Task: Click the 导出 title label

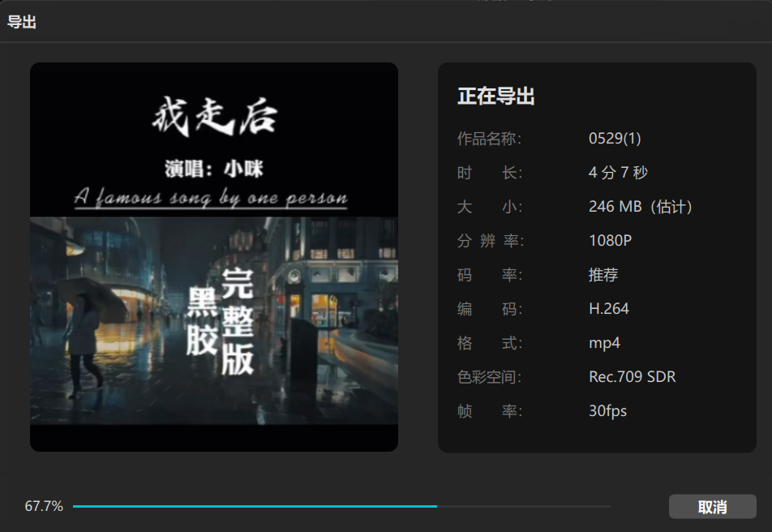Action: pos(20,22)
